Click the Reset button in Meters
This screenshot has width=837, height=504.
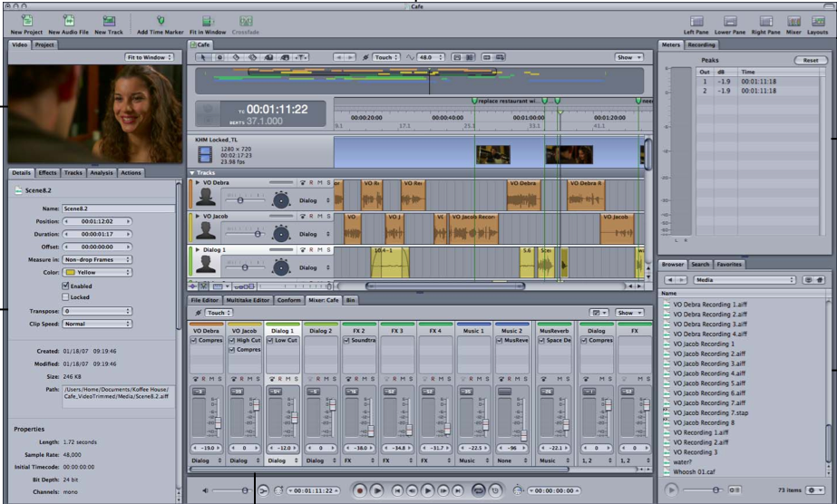[811, 60]
